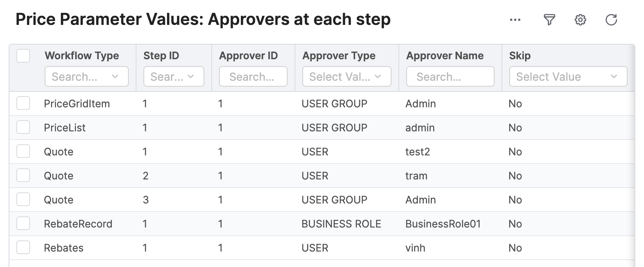Focus the Approver Name search field

(x=450, y=77)
